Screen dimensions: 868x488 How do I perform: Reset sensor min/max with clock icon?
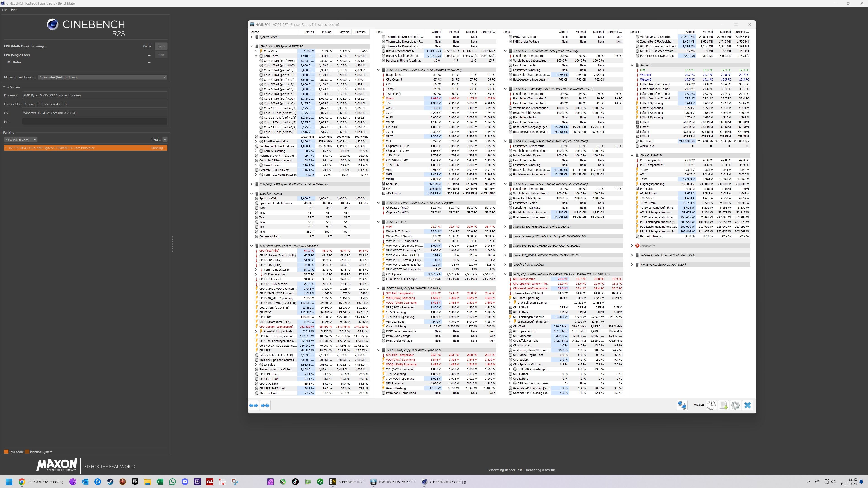pyautogui.click(x=711, y=405)
